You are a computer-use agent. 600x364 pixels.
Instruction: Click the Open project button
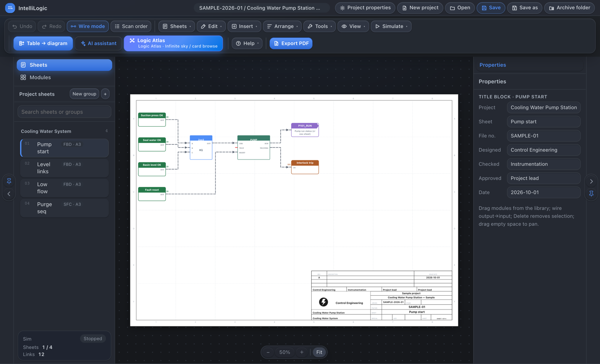460,8
